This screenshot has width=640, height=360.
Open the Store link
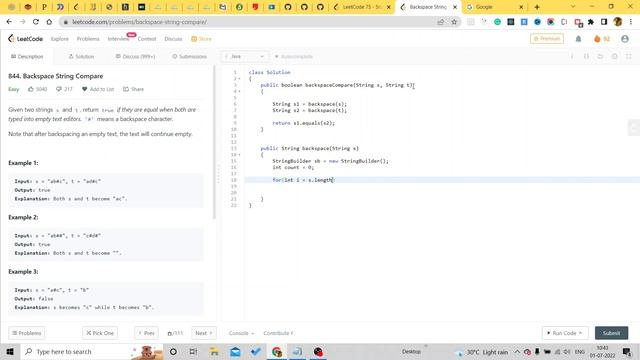201,39
